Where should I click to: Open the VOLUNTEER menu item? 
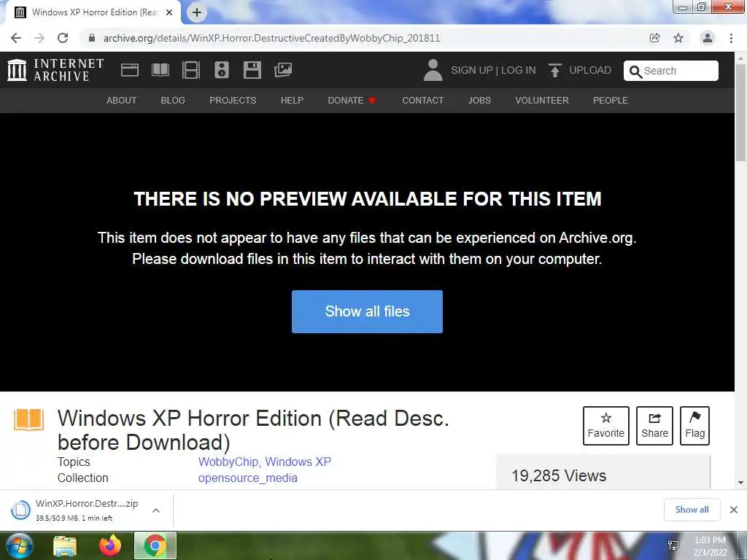pos(542,101)
